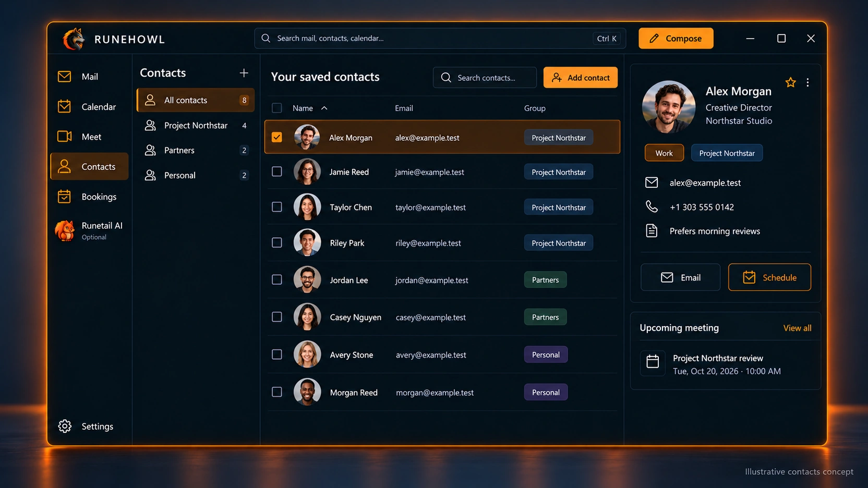
Task: Show the Personal contacts group
Action: point(196,175)
